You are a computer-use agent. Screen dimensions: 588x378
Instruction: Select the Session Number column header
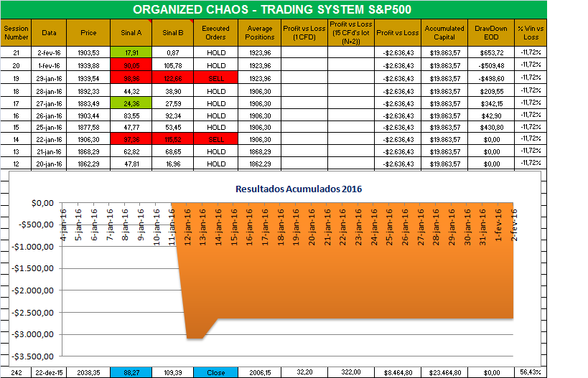16,32
